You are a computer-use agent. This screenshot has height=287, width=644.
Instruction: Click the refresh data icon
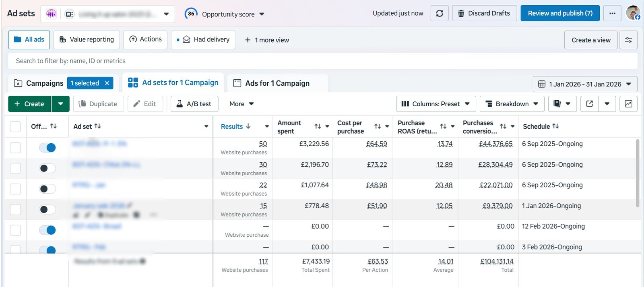440,13
